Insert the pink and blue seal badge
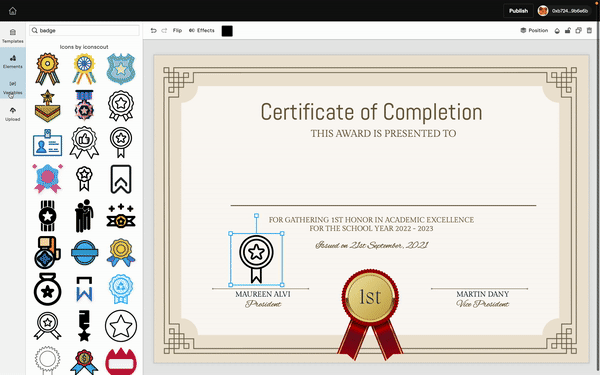This screenshot has width=600, height=375. pos(47,179)
